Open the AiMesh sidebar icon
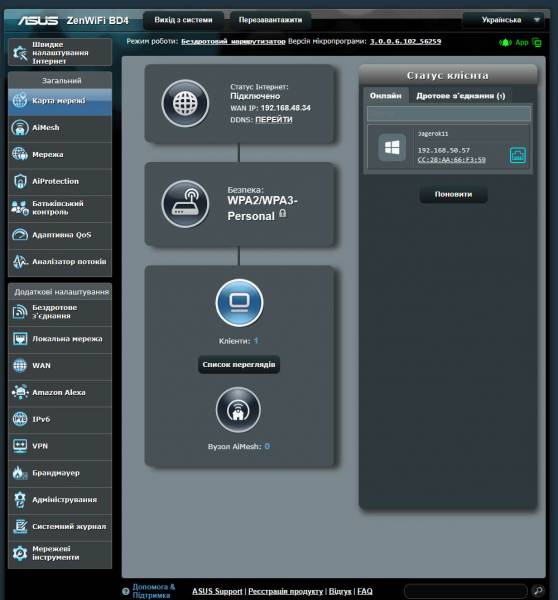 pyautogui.click(x=20, y=127)
